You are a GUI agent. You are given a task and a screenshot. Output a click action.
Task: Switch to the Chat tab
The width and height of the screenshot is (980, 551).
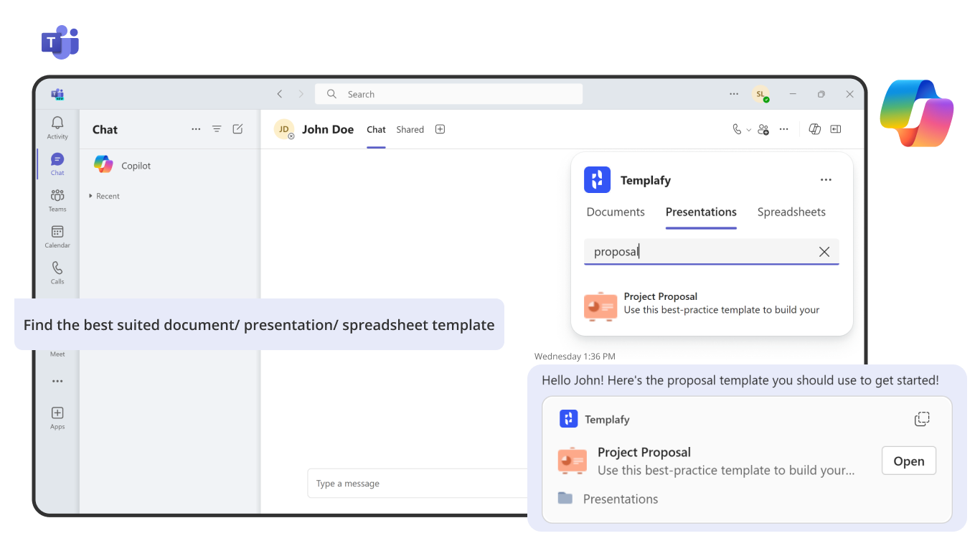tap(376, 130)
